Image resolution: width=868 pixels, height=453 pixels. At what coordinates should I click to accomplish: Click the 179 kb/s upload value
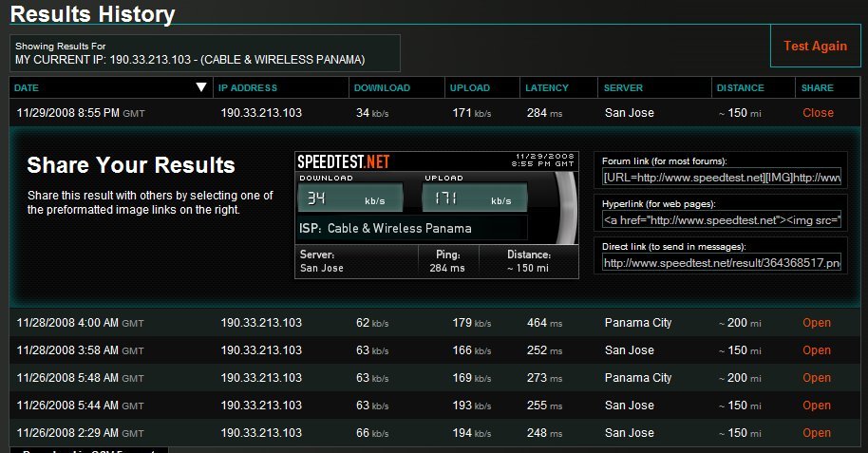(x=472, y=322)
